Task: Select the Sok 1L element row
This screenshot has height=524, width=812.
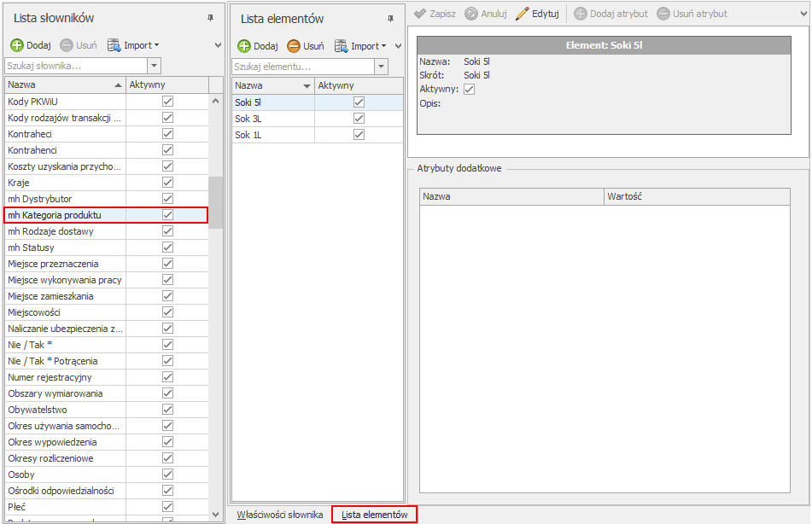Action: 273,135
